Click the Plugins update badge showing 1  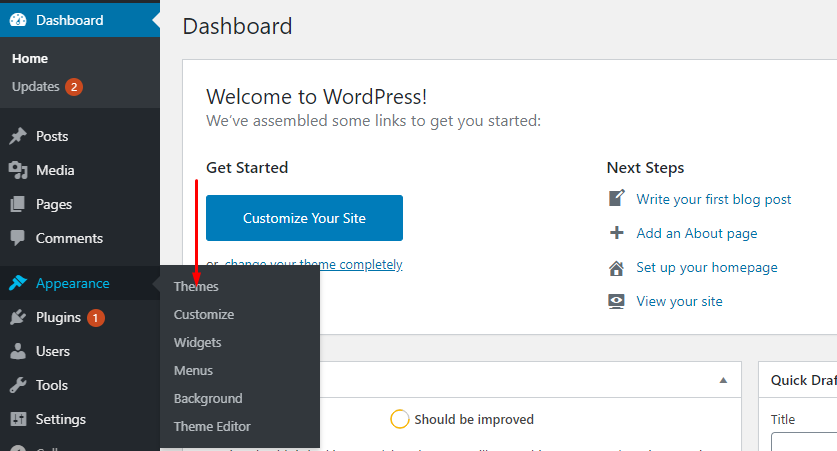pyautogui.click(x=96, y=318)
